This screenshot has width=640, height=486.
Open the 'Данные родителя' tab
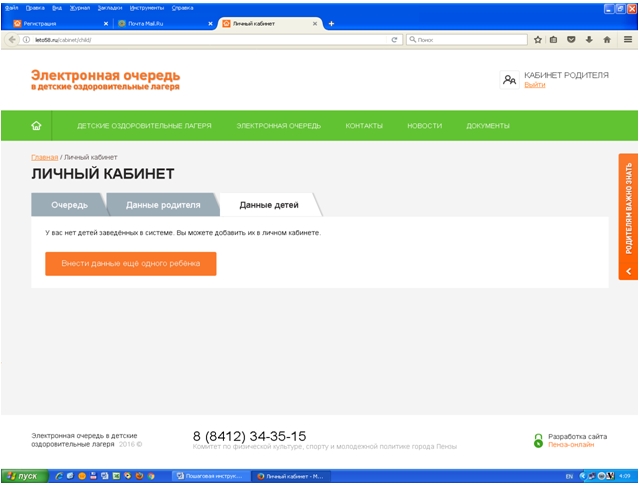click(x=163, y=205)
